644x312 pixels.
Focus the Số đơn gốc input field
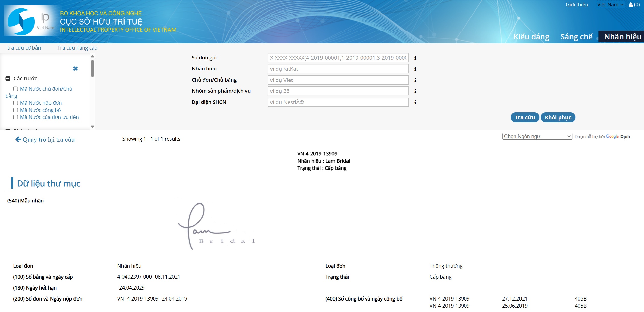pos(338,58)
